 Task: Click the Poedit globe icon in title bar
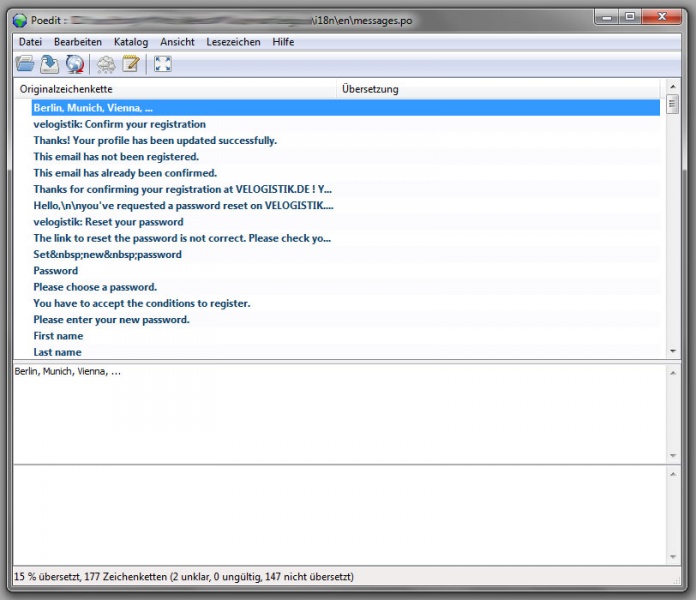coord(20,16)
